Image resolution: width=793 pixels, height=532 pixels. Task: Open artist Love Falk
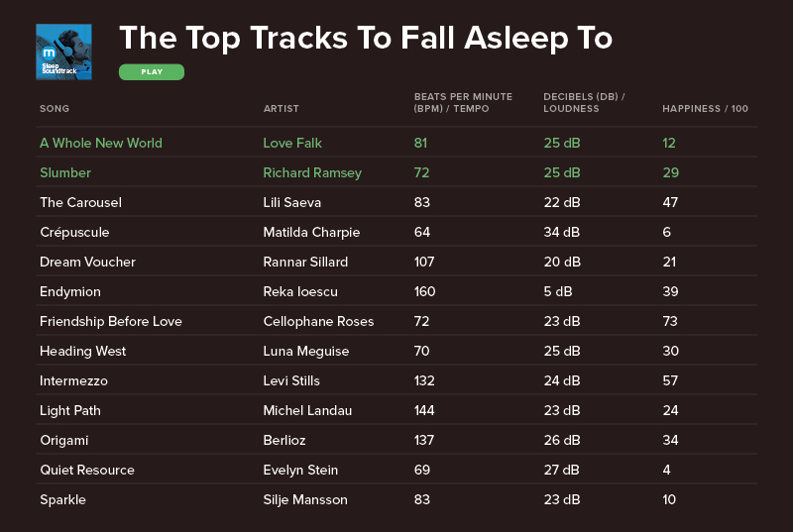292,143
